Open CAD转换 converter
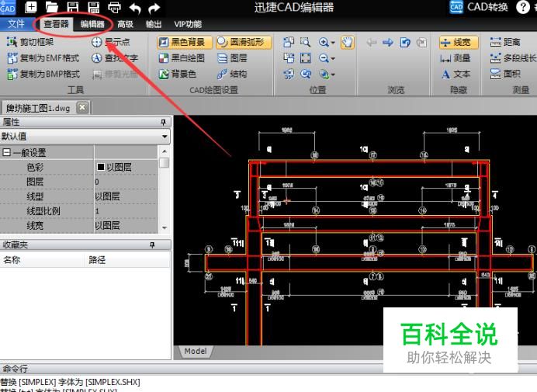The width and height of the screenshot is (537, 392). pos(479,7)
